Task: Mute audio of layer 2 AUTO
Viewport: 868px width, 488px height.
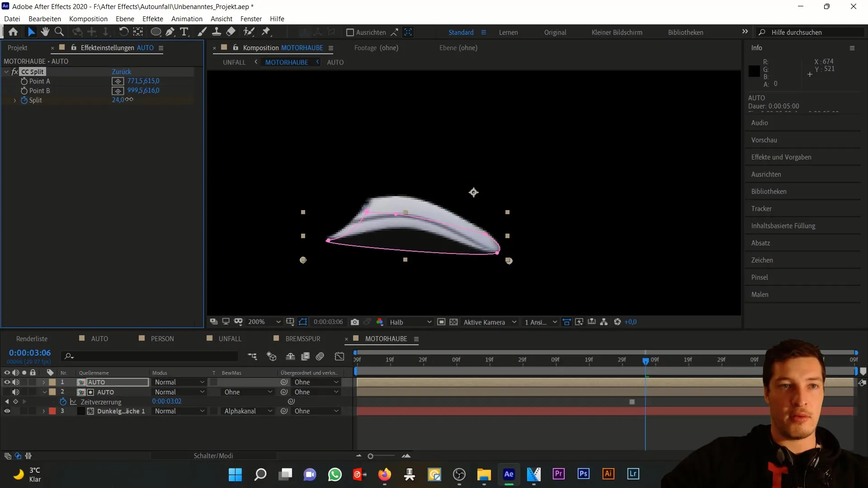Action: 15,392
